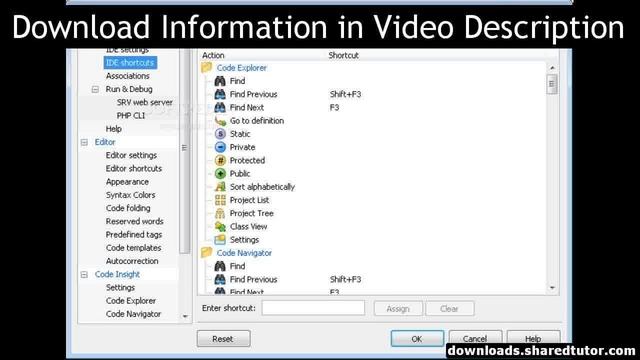Click the Settings icon in action list
The width and height of the screenshot is (640, 360).
pyautogui.click(x=220, y=240)
